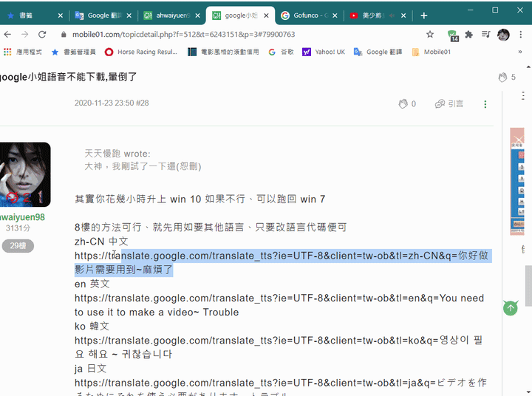Open the waiyuen98 user profile link
This screenshot has width=532, height=396.
pos(22,217)
